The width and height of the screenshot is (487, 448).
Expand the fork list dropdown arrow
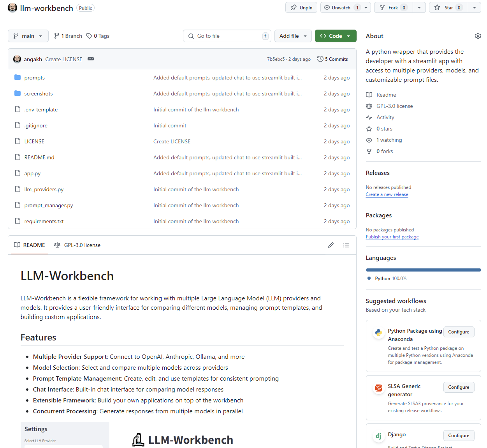point(419,8)
